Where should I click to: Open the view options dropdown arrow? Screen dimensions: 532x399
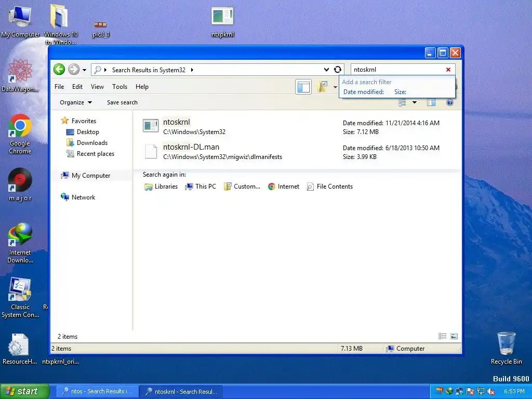(415, 102)
